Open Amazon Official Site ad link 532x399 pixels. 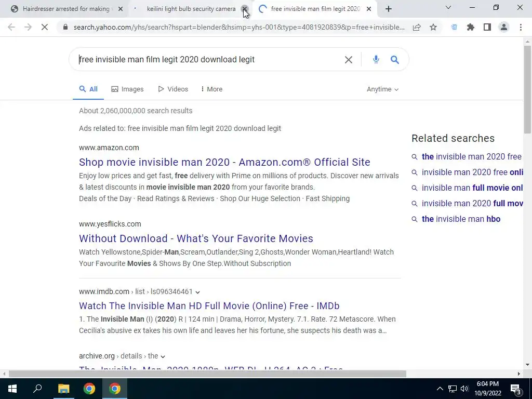tap(224, 162)
